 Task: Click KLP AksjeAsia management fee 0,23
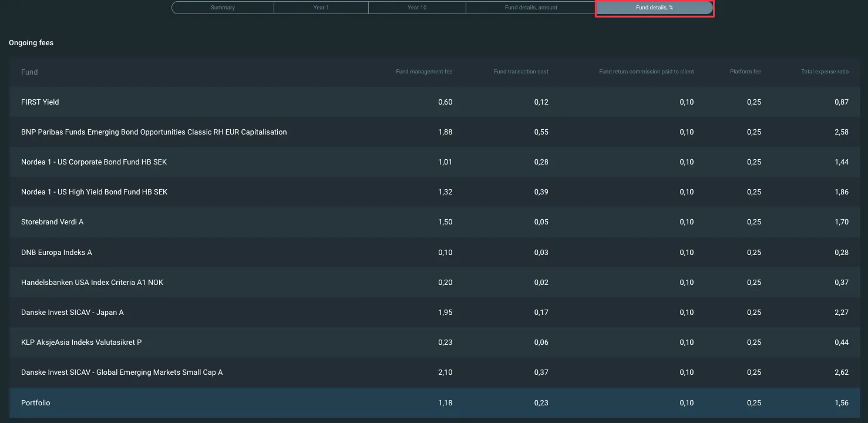[445, 343]
